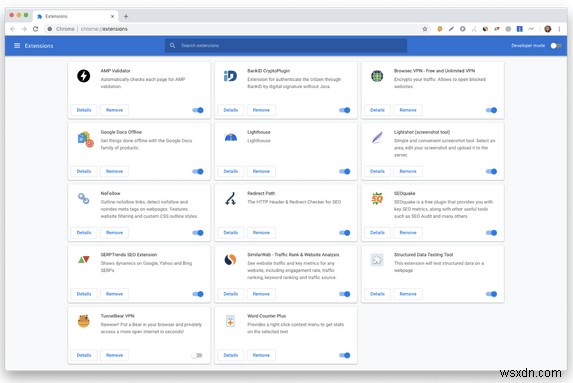Turn off Browsec VPN toggle
This screenshot has width=573, height=383.
[x=492, y=110]
